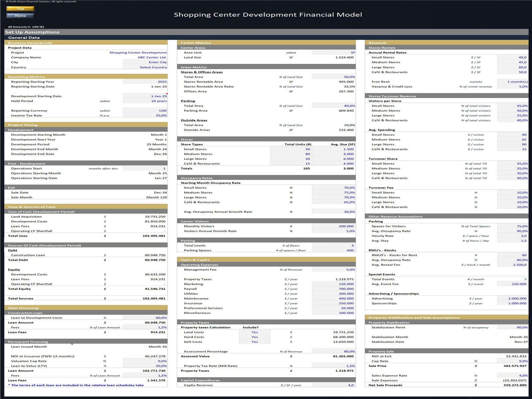The height and width of the screenshot is (399, 532).
Task: Select the Free Rent 1 month(s) cell
Action: coord(513,82)
